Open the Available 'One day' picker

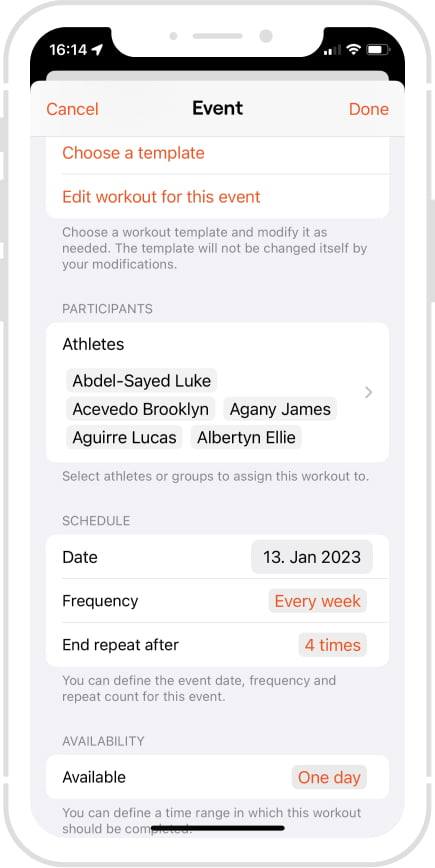pos(329,777)
